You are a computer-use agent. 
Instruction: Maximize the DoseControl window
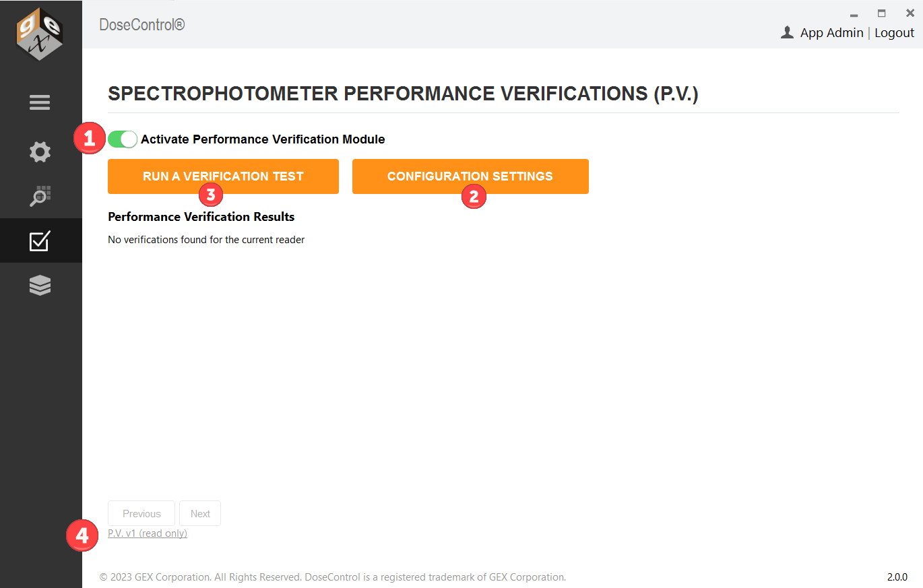coord(881,13)
